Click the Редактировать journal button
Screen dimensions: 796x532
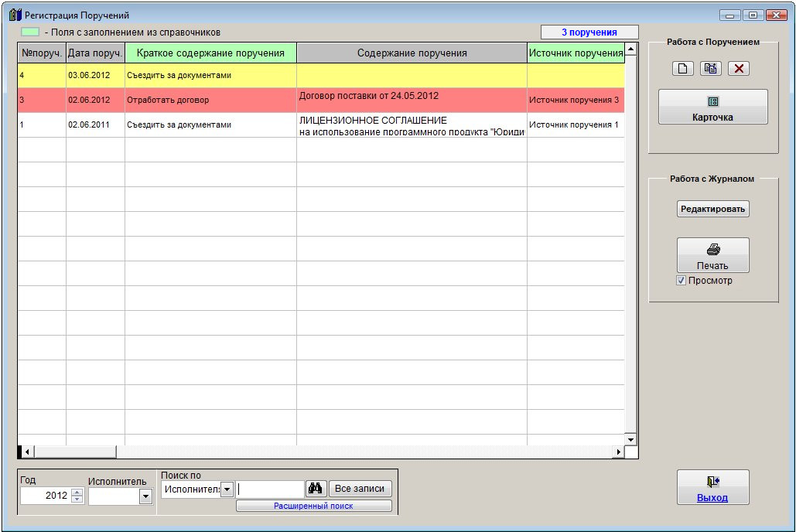click(712, 209)
